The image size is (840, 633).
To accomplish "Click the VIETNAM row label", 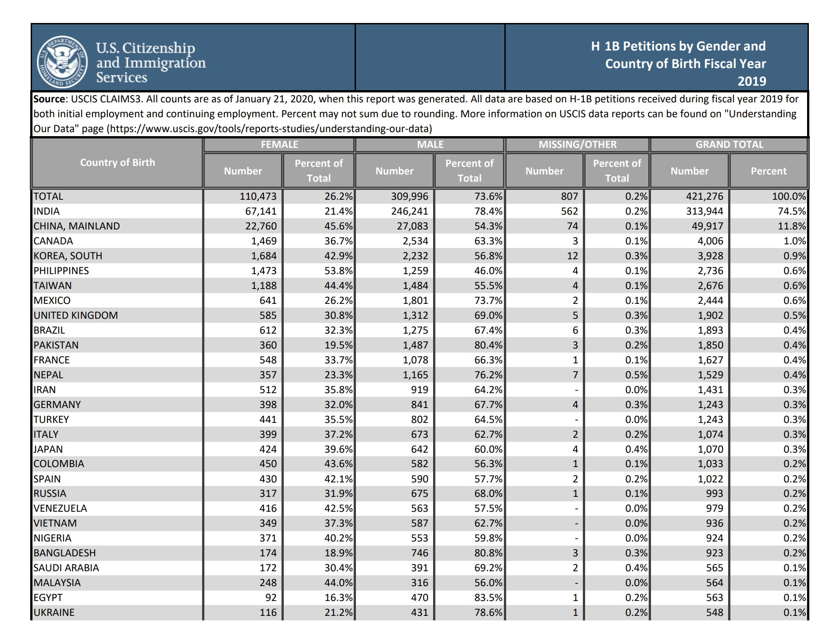I will click(55, 523).
